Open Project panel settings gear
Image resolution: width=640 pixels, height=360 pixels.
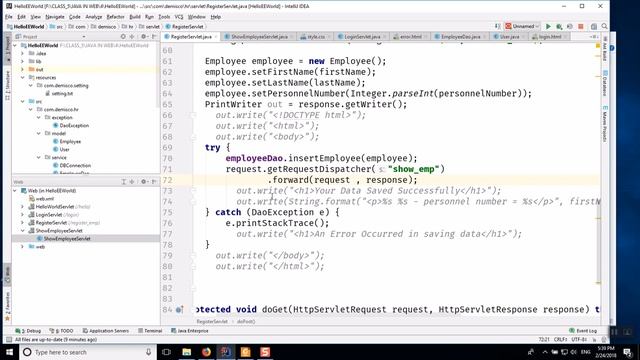pos(143,36)
